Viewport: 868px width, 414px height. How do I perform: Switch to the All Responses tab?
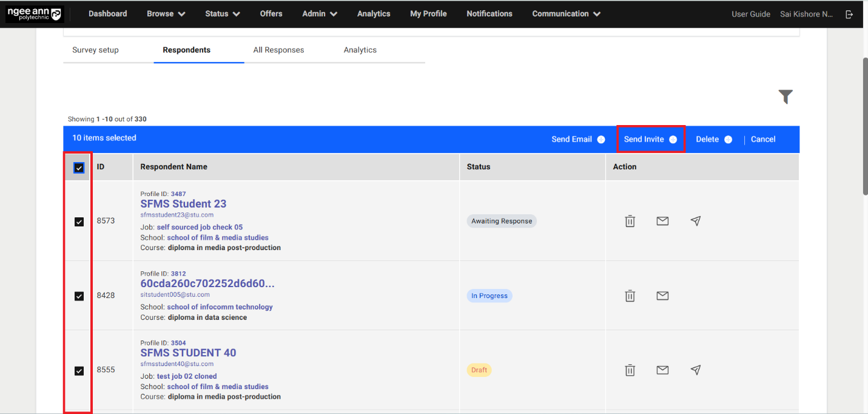tap(278, 50)
